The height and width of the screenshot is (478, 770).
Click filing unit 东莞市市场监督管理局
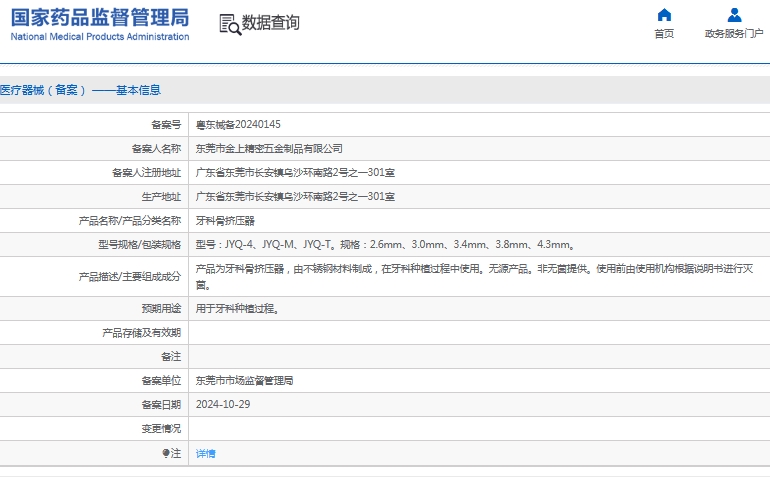click(245, 381)
